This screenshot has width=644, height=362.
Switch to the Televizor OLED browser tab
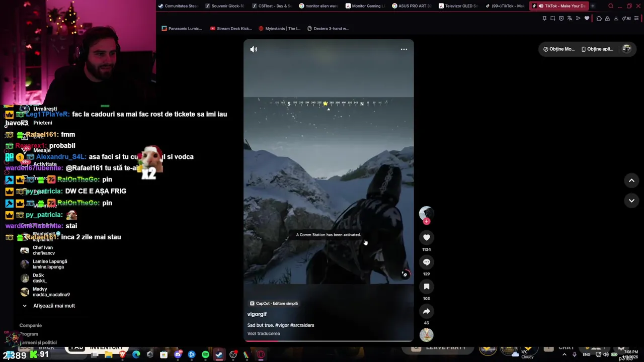click(458, 6)
